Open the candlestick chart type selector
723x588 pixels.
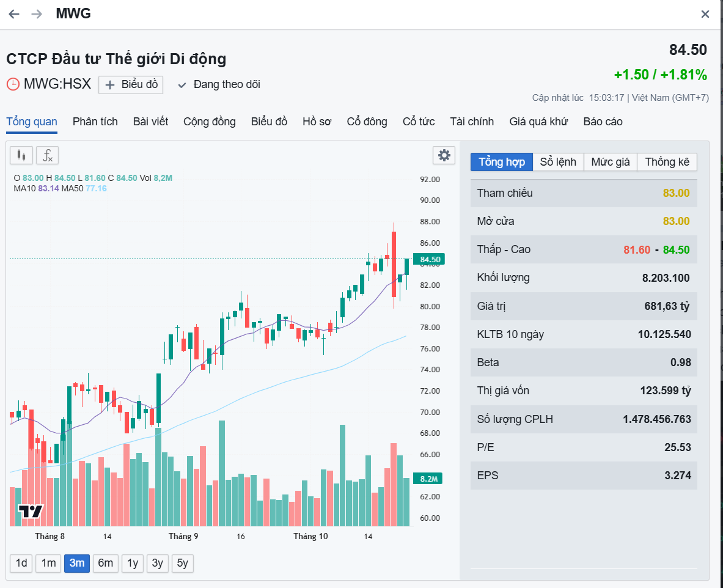pos(21,155)
